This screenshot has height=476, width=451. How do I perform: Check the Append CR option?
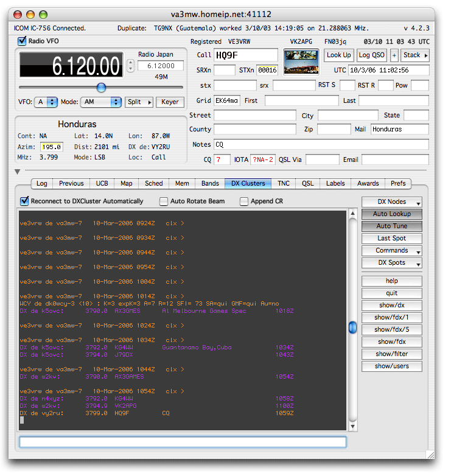coord(244,201)
